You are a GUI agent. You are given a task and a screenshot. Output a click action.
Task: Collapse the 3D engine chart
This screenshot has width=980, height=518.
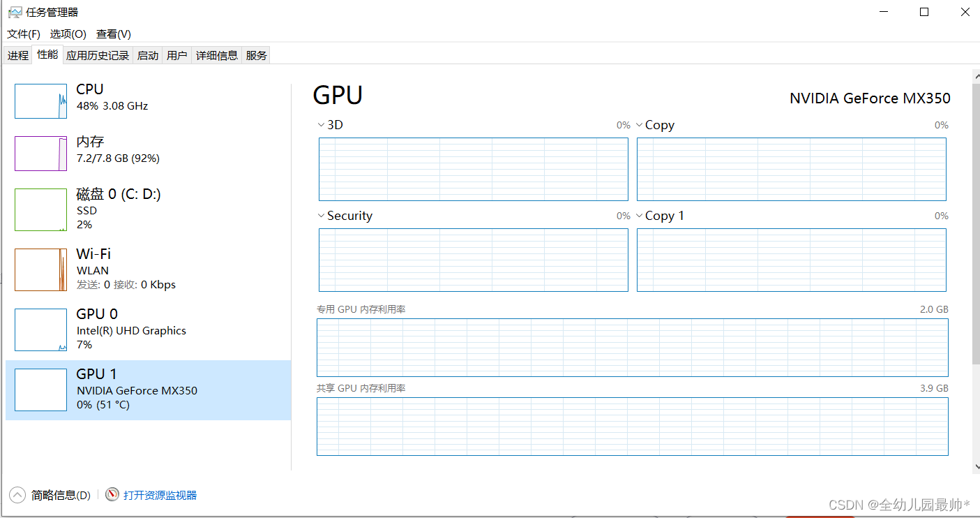(x=321, y=124)
